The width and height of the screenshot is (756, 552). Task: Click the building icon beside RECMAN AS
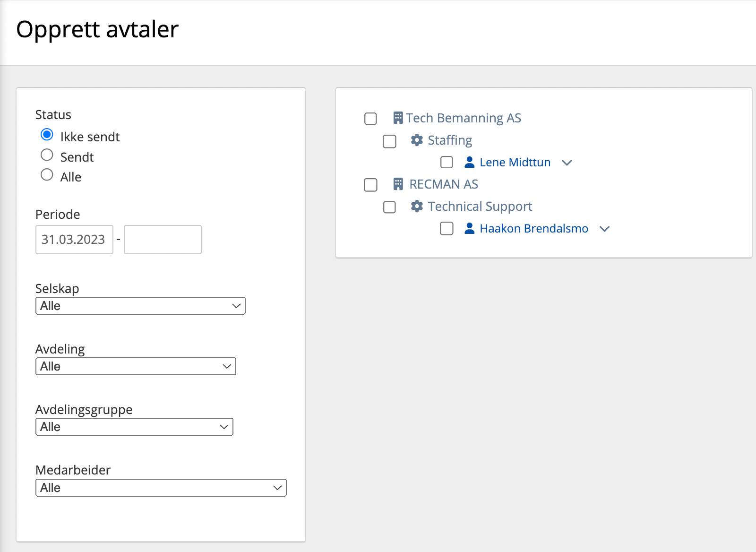[398, 184]
